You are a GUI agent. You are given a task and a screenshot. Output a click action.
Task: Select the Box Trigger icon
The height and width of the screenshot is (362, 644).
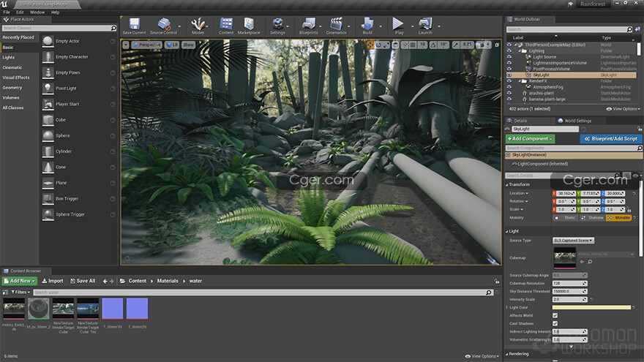point(48,199)
